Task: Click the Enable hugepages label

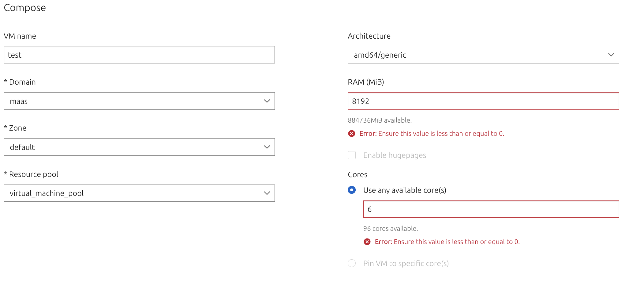Action: coord(395,155)
